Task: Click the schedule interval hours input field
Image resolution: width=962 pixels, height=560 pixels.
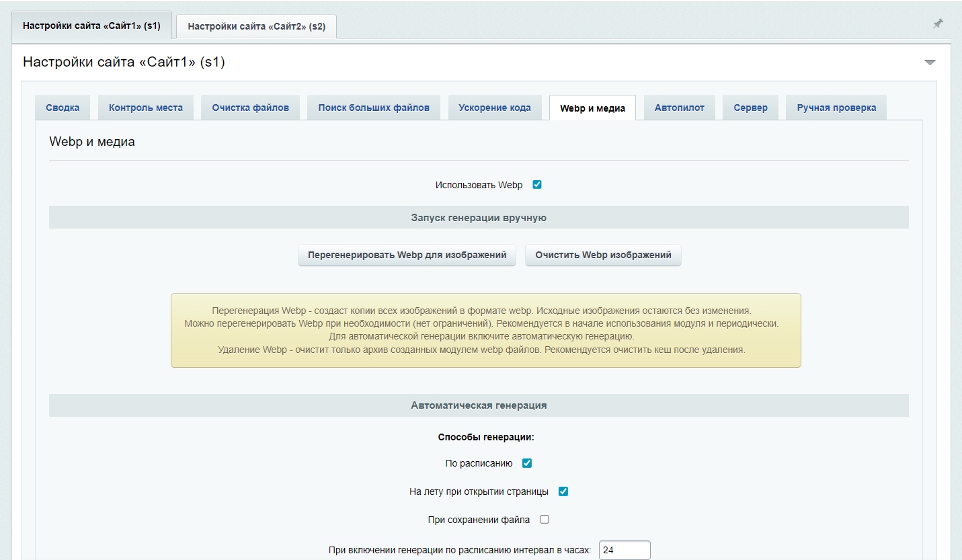Action: (x=625, y=550)
